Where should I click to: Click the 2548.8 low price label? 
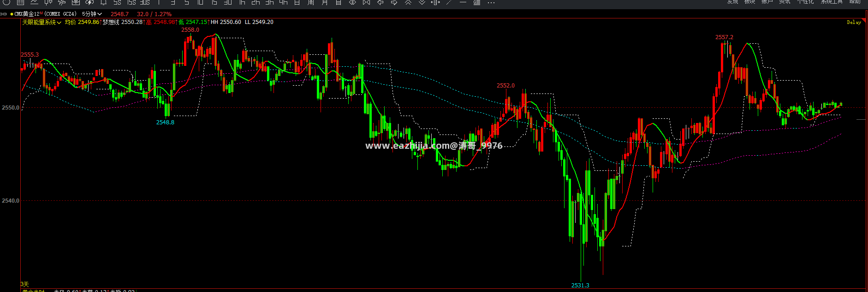[x=165, y=123]
